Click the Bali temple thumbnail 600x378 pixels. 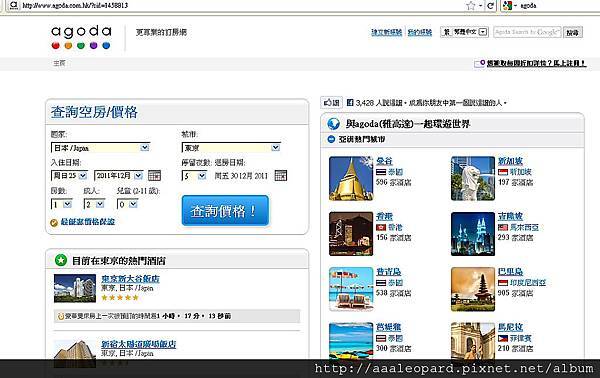click(x=473, y=289)
